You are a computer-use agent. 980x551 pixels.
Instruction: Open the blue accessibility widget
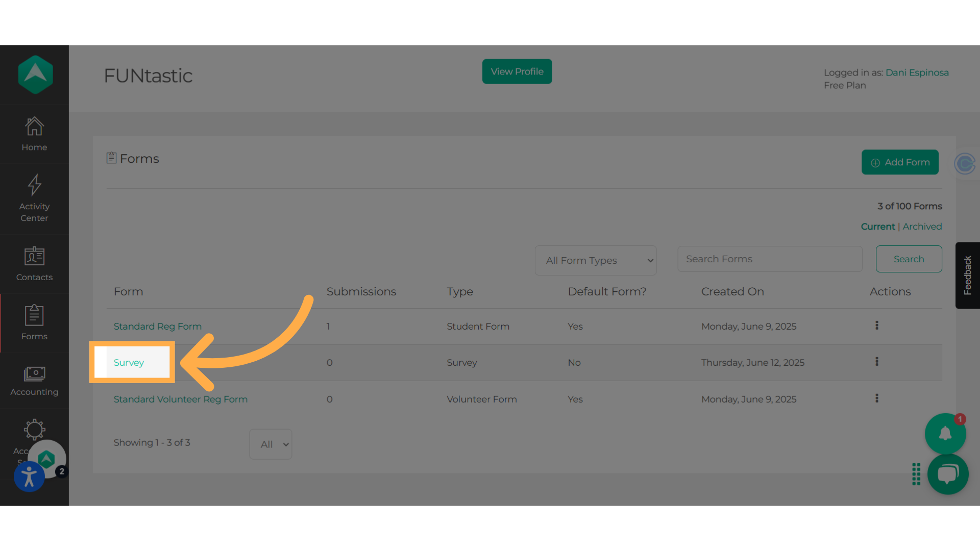29,477
